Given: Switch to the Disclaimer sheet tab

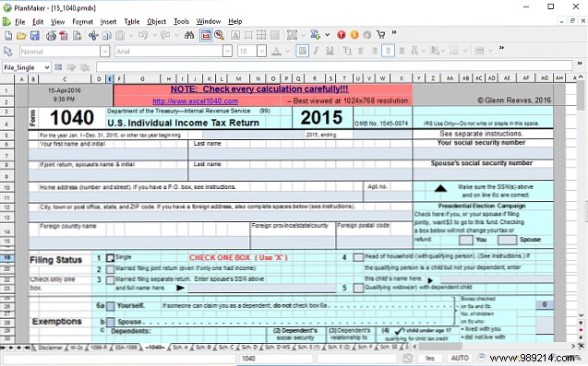Looking at the screenshot, I should [x=50, y=348].
